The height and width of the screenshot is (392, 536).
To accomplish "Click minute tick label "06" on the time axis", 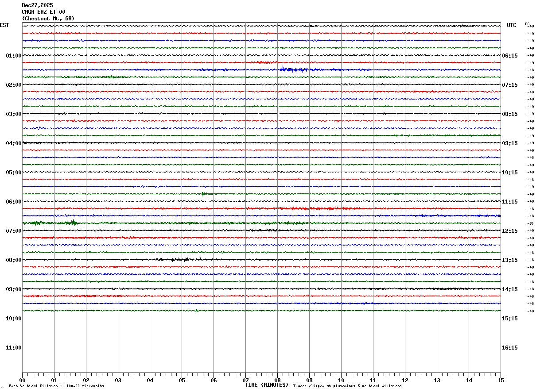I will pyautogui.click(x=214, y=380).
